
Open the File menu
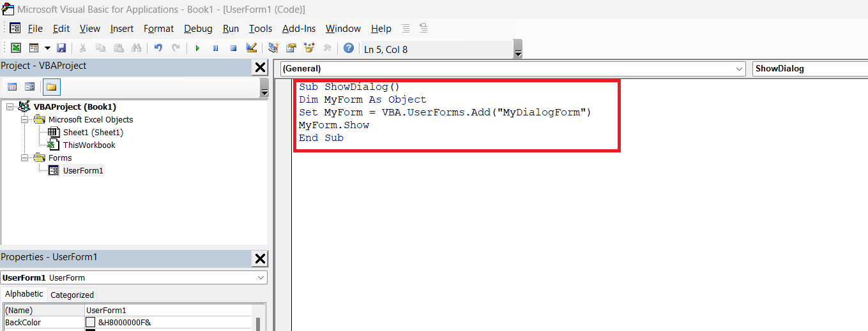(x=35, y=29)
